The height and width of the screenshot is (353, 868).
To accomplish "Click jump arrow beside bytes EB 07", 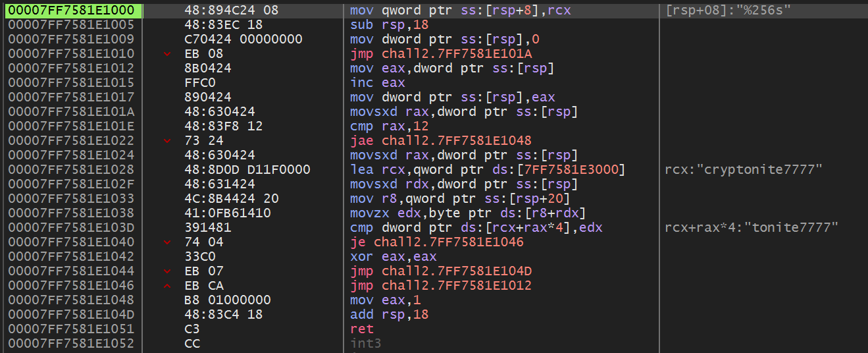I will point(167,271).
